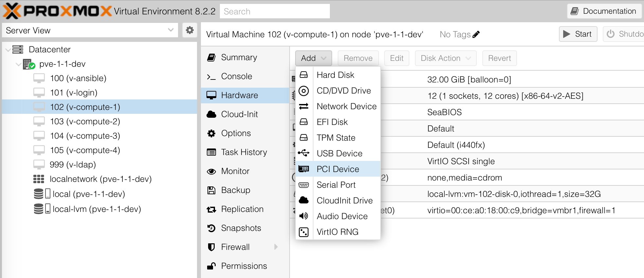Click the Monitor eye icon
Image resolution: width=644 pixels, height=278 pixels.
tap(211, 171)
